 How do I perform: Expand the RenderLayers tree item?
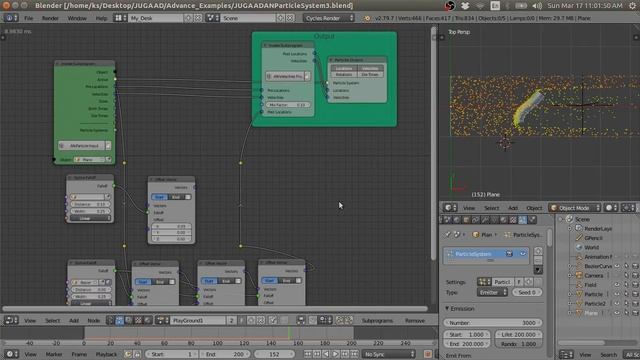click(570, 229)
